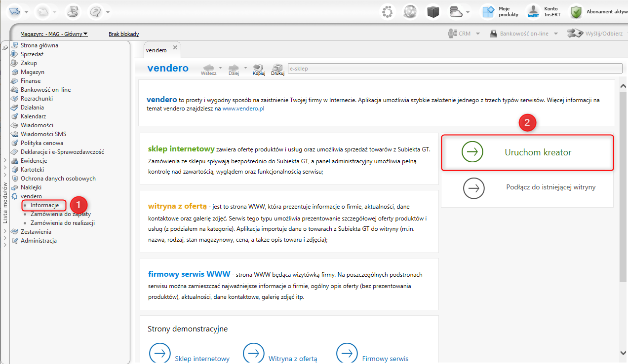This screenshot has width=628, height=364.
Task: Open the Polityka cenowa module
Action: [x=42, y=143]
